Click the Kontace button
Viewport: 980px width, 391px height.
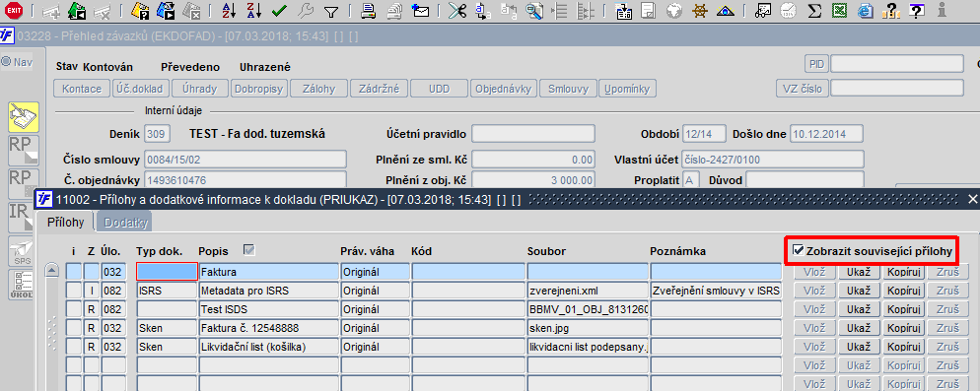[x=83, y=89]
